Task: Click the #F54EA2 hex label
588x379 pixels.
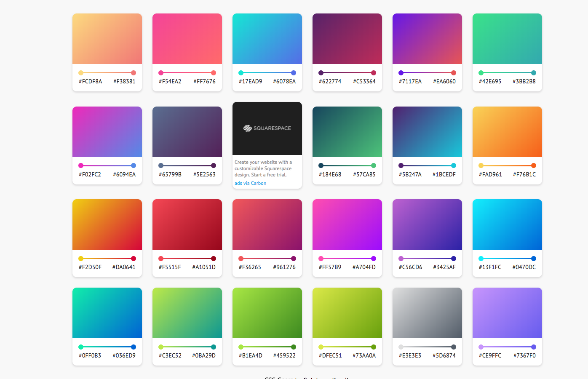Action: coord(170,81)
